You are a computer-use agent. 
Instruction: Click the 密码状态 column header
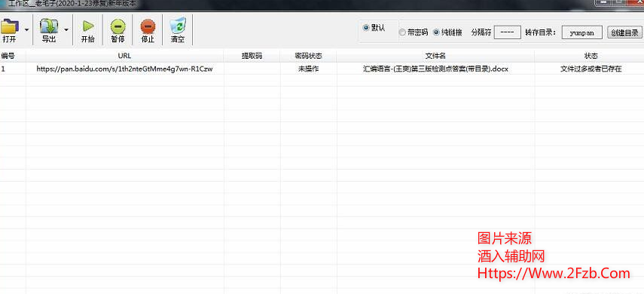click(308, 56)
